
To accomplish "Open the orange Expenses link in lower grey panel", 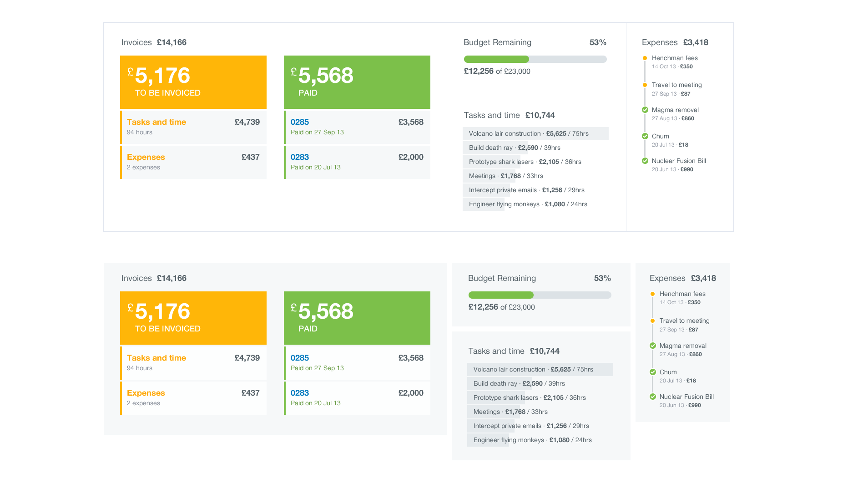I will click(x=146, y=393).
